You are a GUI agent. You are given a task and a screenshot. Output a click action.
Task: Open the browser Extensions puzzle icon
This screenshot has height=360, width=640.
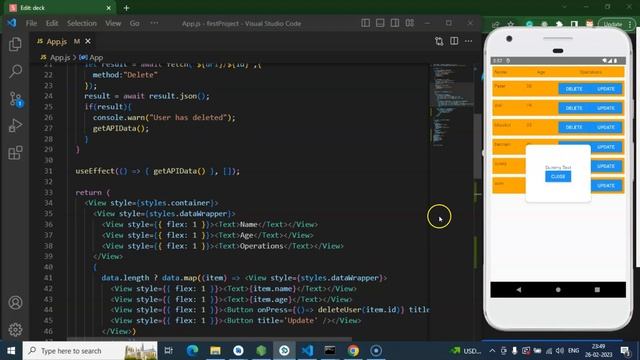tap(560, 24)
